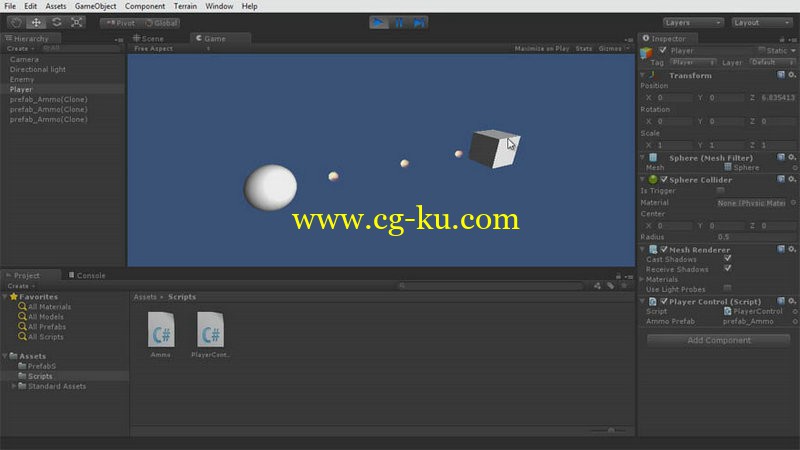
Task: Select the Ammo C# script
Action: tap(161, 335)
